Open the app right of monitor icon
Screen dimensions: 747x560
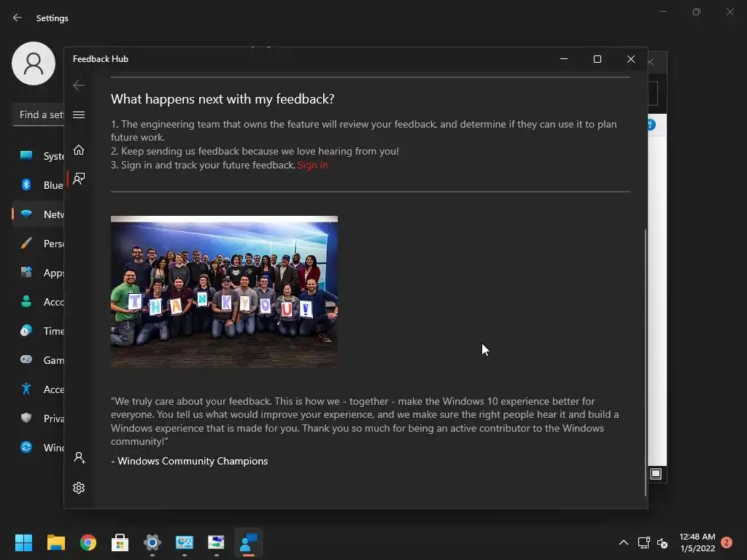click(216, 542)
